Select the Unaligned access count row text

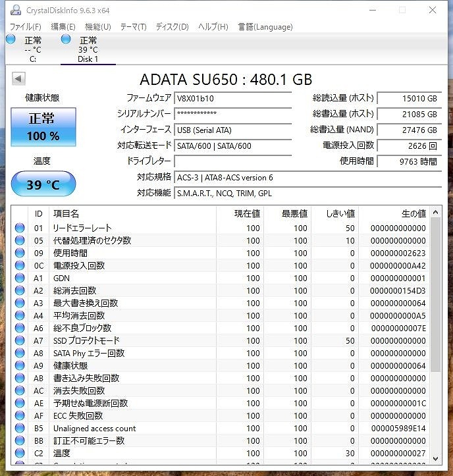click(94, 429)
